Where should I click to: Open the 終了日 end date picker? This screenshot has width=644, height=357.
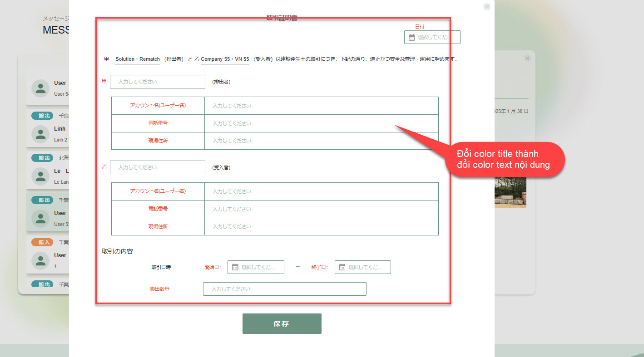(x=367, y=267)
